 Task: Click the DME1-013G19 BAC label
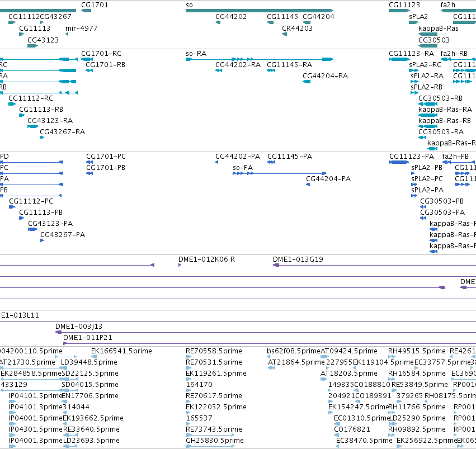tap(298, 259)
